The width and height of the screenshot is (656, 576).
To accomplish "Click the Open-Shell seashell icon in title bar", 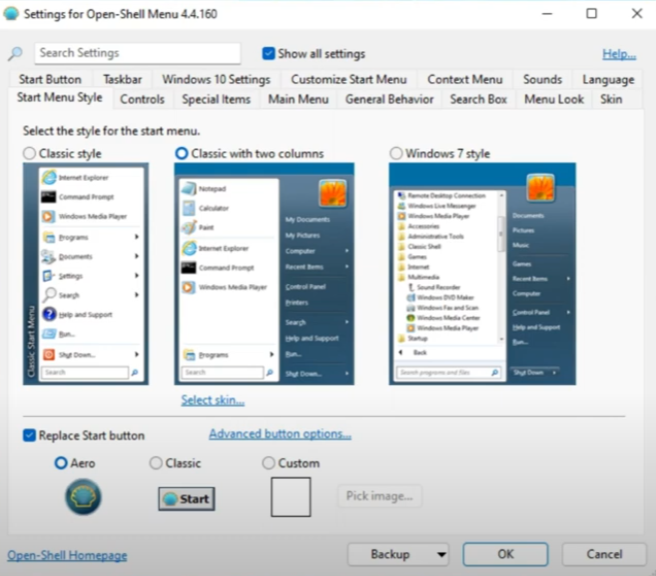I will coord(11,13).
